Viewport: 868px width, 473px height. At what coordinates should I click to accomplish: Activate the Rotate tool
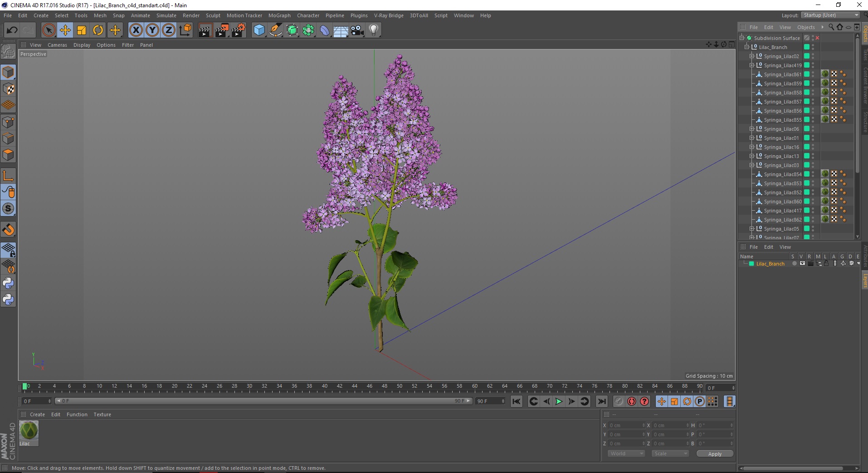(98, 30)
